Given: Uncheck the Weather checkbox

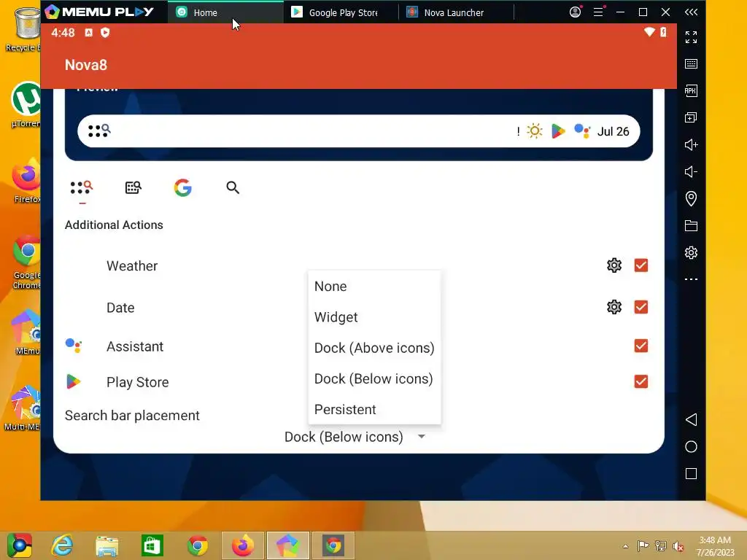Looking at the screenshot, I should pyautogui.click(x=640, y=265).
